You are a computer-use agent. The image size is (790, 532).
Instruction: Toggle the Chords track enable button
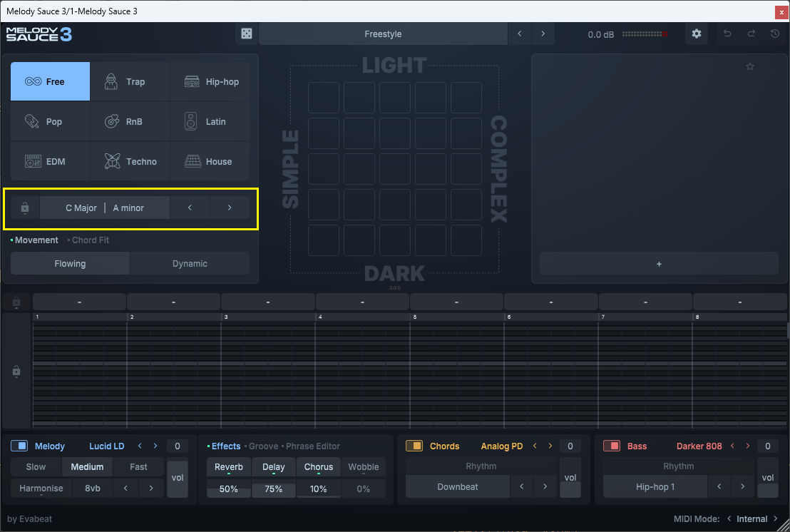click(414, 446)
